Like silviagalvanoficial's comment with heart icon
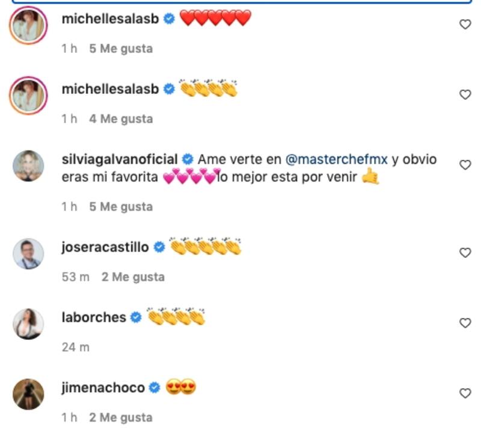This screenshot has width=481, height=448. (x=465, y=165)
